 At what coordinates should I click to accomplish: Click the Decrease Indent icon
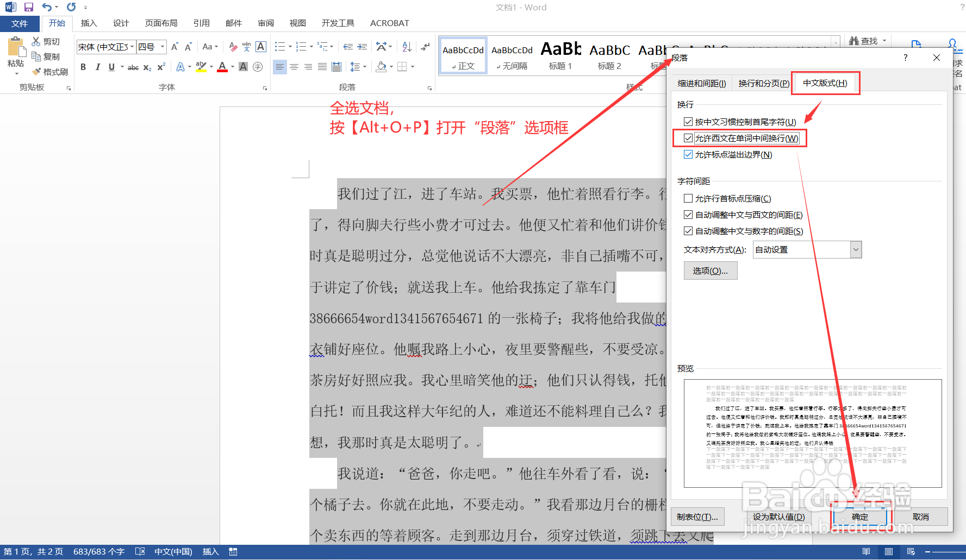[x=348, y=47]
